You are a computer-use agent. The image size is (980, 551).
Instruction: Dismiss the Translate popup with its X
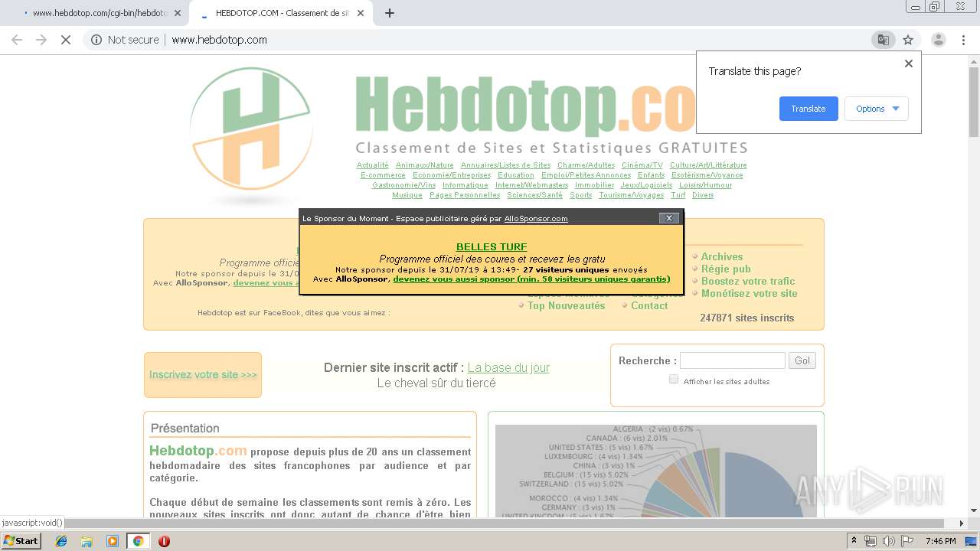coord(909,64)
